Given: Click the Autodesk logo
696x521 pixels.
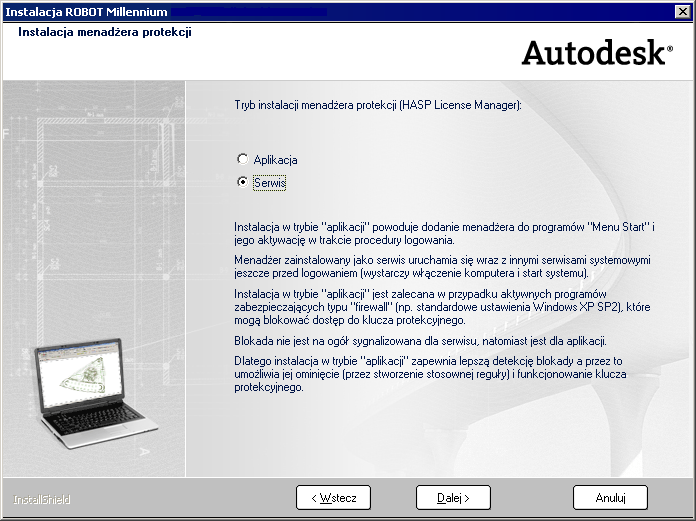Looking at the screenshot, I should click(x=597, y=53).
